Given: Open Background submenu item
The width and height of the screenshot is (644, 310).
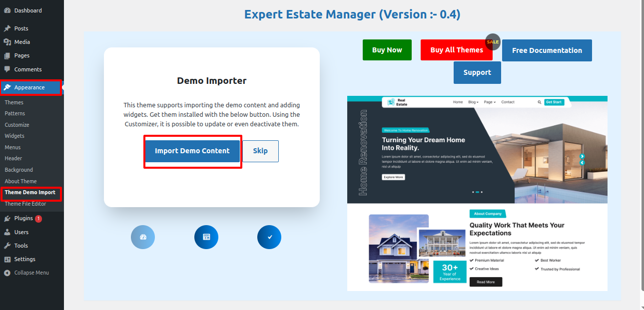Looking at the screenshot, I should coord(18,170).
